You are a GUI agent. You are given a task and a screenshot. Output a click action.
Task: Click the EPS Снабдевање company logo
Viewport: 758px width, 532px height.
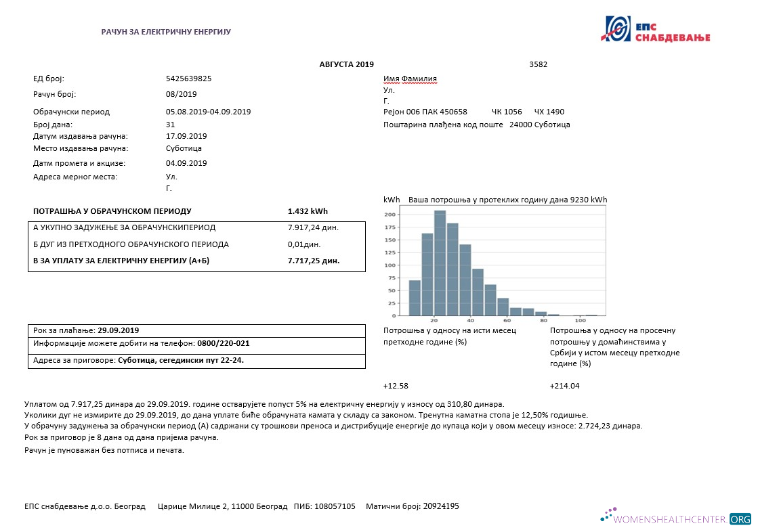pos(657,28)
